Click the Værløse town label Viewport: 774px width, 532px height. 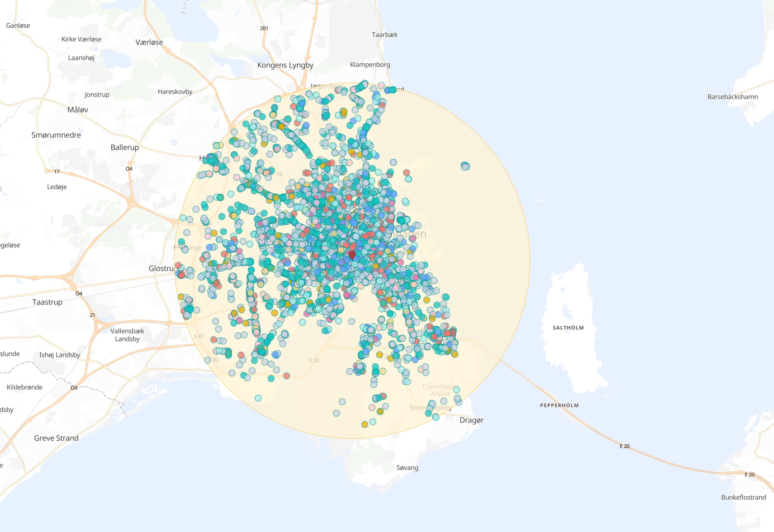click(x=149, y=42)
